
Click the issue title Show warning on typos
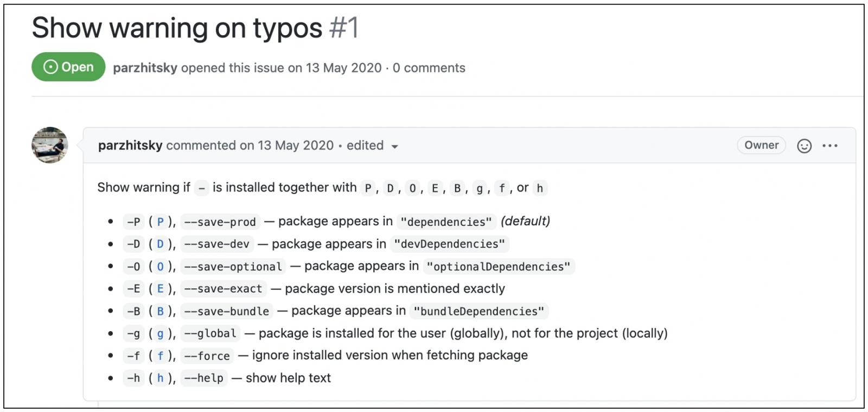tap(177, 28)
